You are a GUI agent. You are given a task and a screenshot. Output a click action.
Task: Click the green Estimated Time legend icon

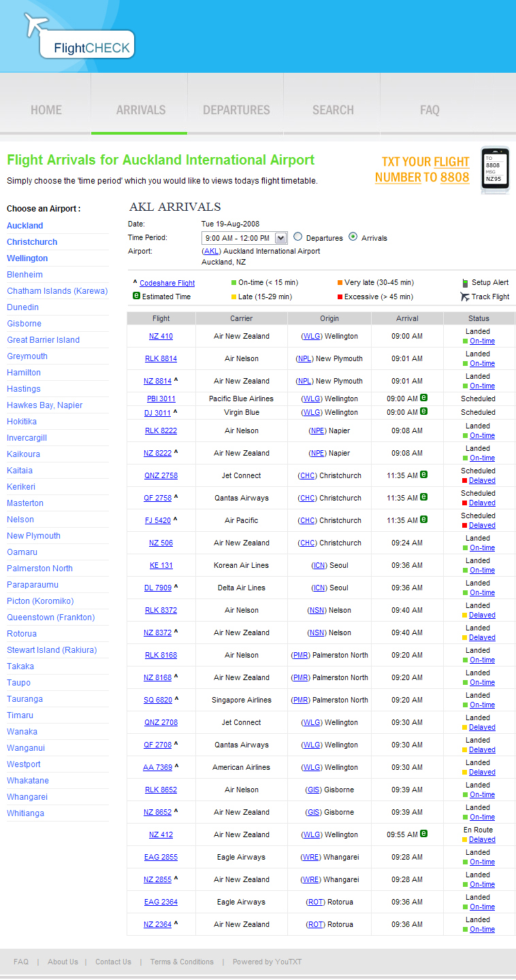point(136,297)
